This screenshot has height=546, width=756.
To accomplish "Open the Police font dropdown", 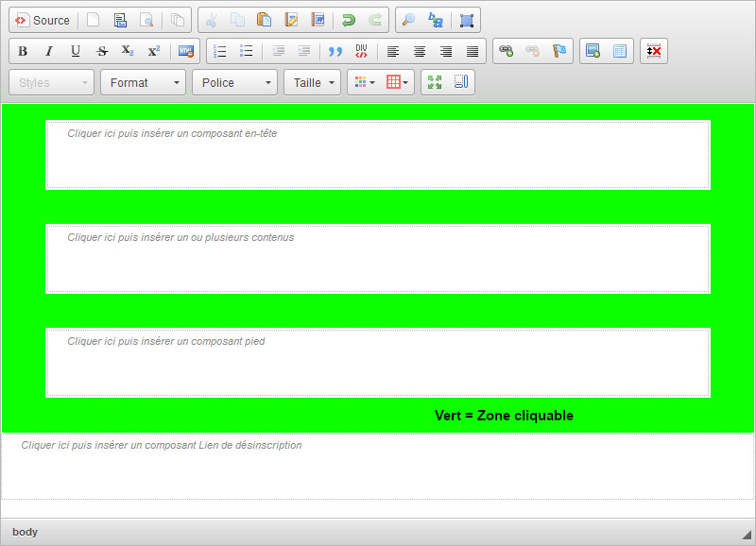I will [234, 82].
